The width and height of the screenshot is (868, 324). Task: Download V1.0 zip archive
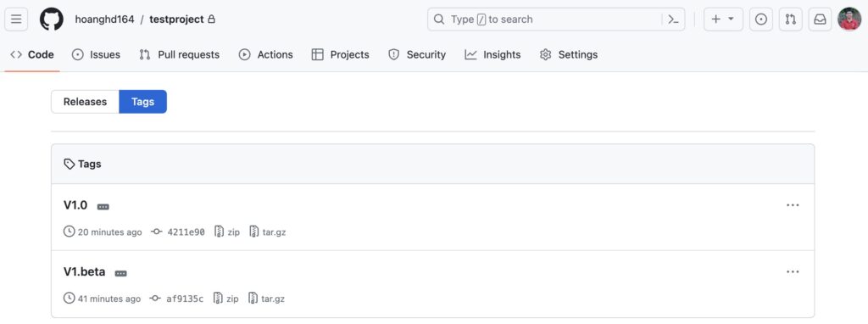(x=227, y=232)
